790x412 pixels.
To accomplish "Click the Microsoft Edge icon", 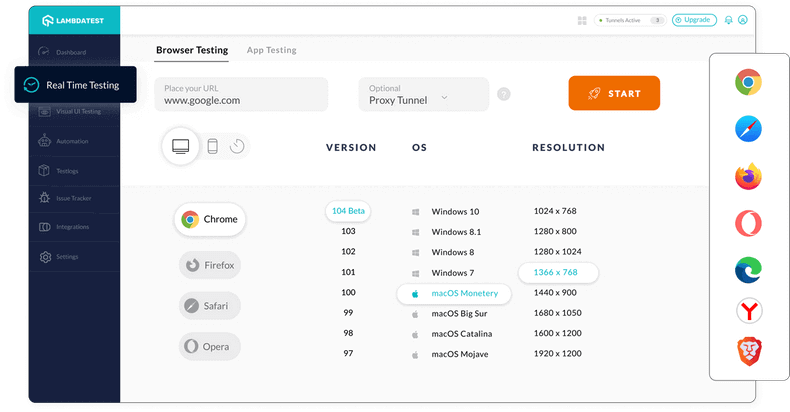I will [x=748, y=268].
